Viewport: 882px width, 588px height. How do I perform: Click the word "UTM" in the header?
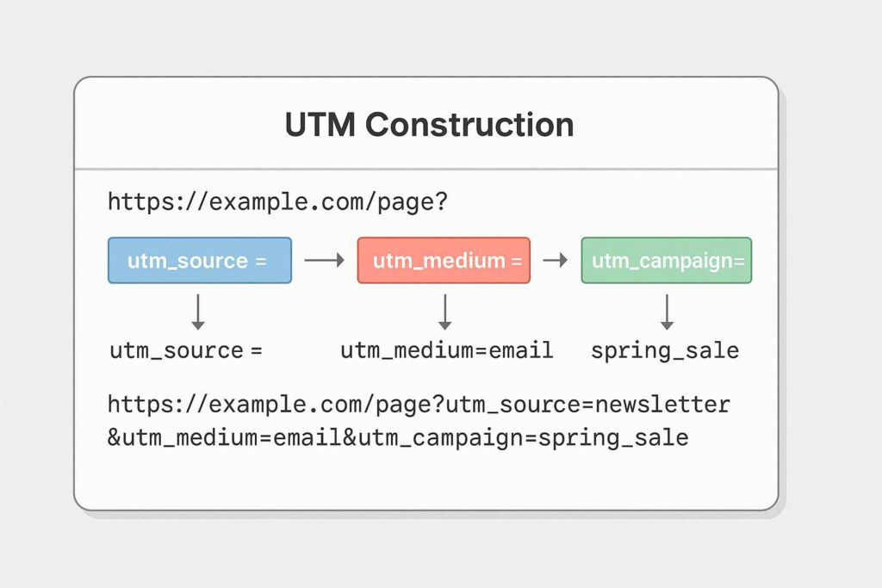[x=320, y=126]
